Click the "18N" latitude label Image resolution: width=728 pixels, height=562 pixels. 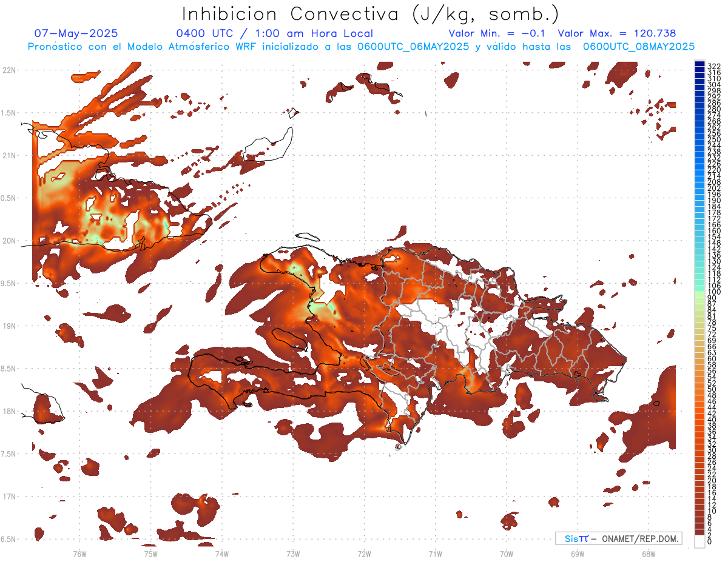pyautogui.click(x=9, y=411)
